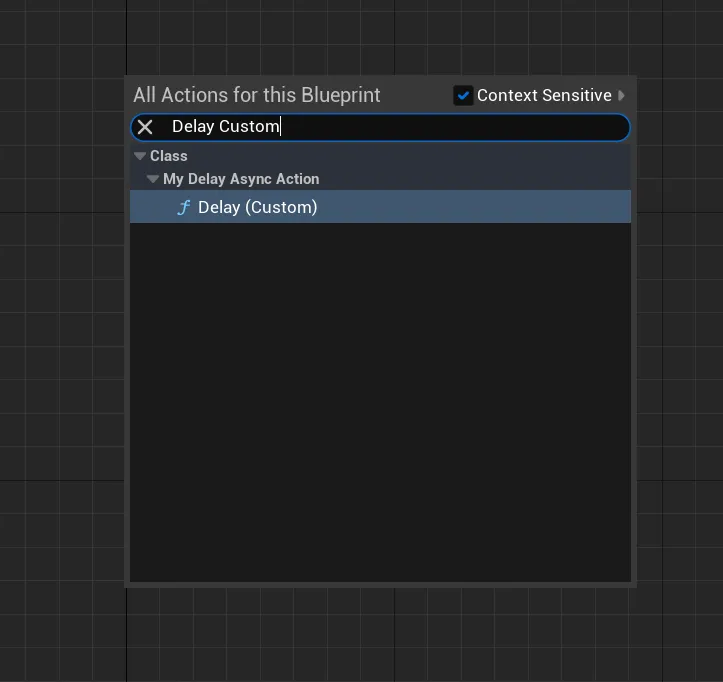Toggle the Context Sensitive checkbox
The width and height of the screenshot is (723, 682).
pyautogui.click(x=463, y=95)
